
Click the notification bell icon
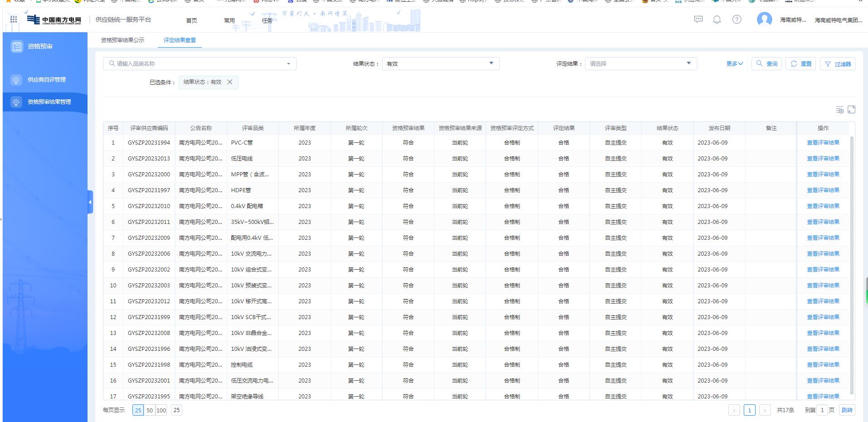(717, 19)
